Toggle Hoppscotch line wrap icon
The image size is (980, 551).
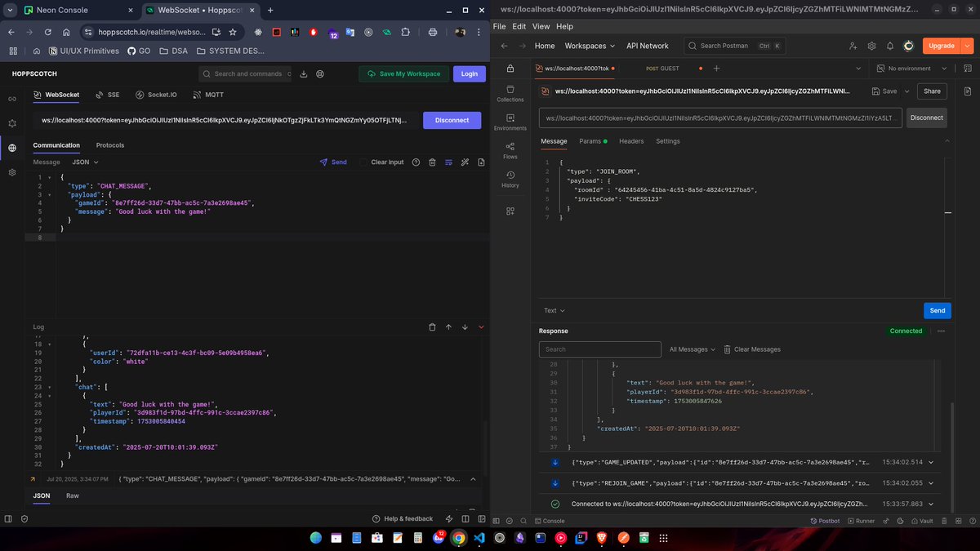[x=448, y=162]
